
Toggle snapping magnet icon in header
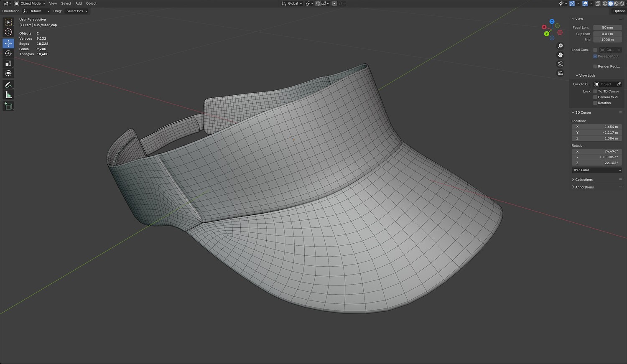(x=318, y=3)
